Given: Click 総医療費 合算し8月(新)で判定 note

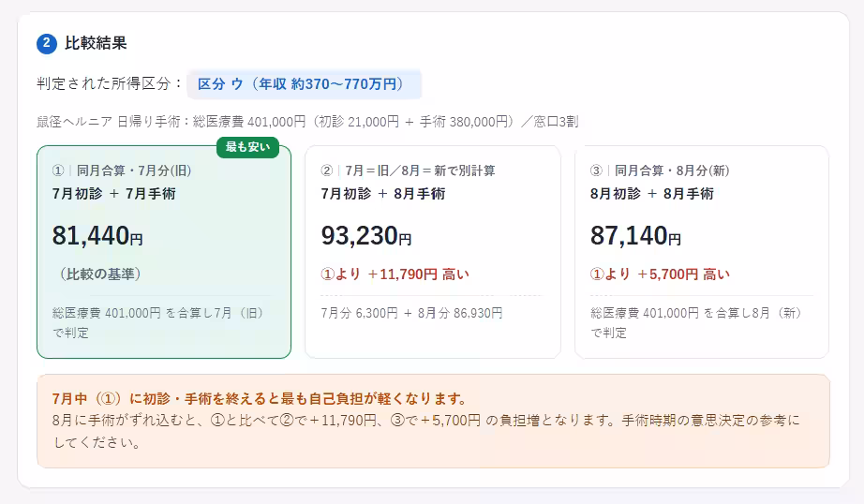Looking at the screenshot, I should (x=696, y=323).
